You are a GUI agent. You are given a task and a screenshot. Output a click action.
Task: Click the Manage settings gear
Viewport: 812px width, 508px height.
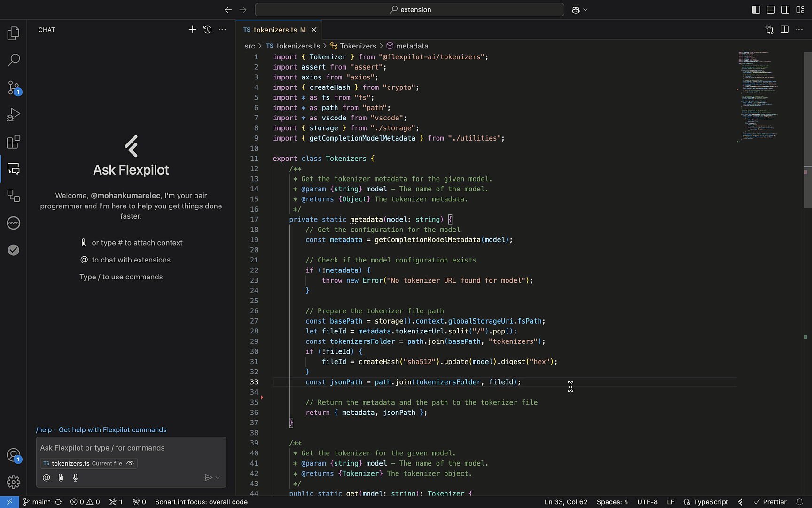[x=13, y=482]
